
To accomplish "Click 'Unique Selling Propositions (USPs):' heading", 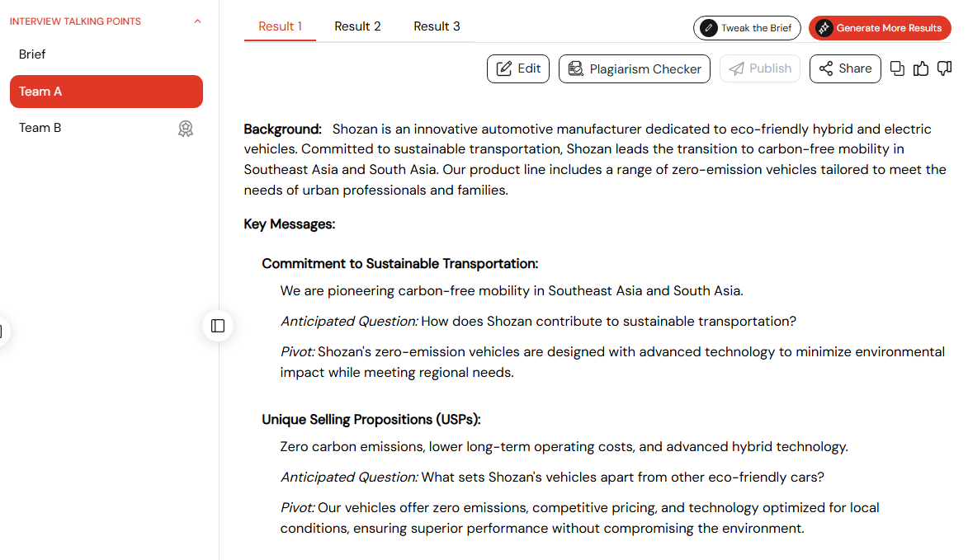I will point(371,420).
